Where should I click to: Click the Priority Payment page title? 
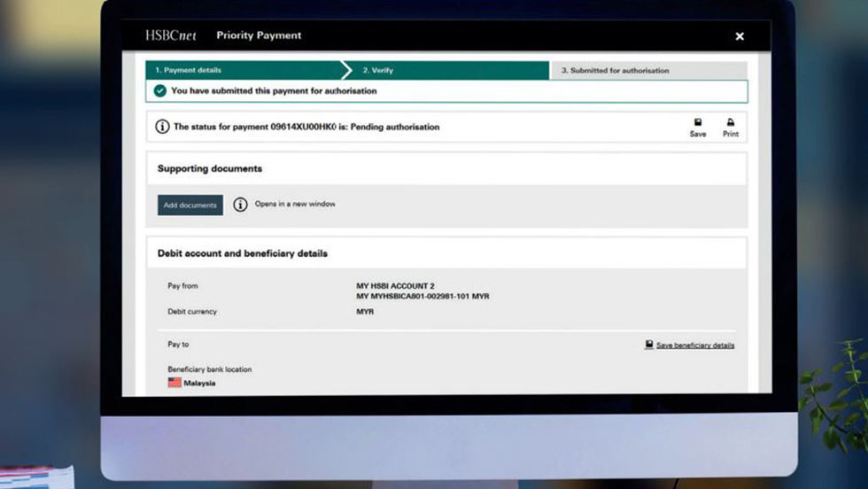point(259,35)
